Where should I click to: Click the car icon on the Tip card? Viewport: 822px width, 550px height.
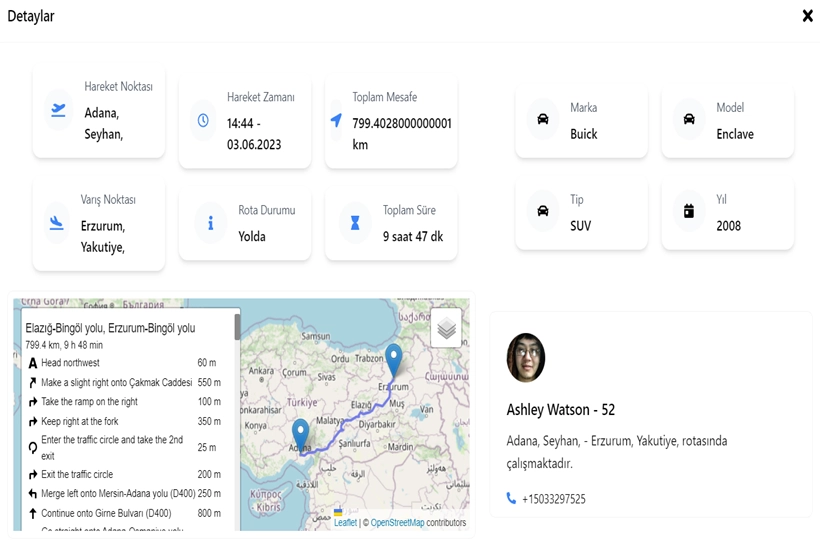[x=543, y=211]
